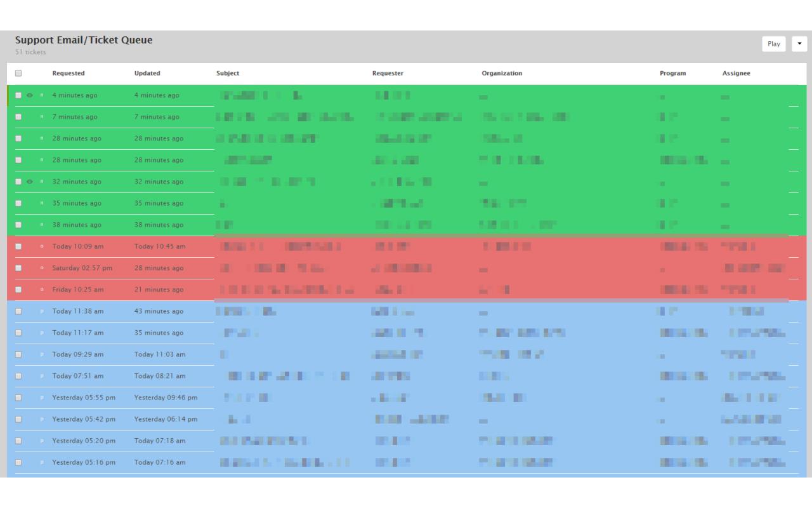The width and height of the screenshot is (812, 508).
Task: Click the new status icon in the 32 minutes ago row
Action: (x=42, y=182)
